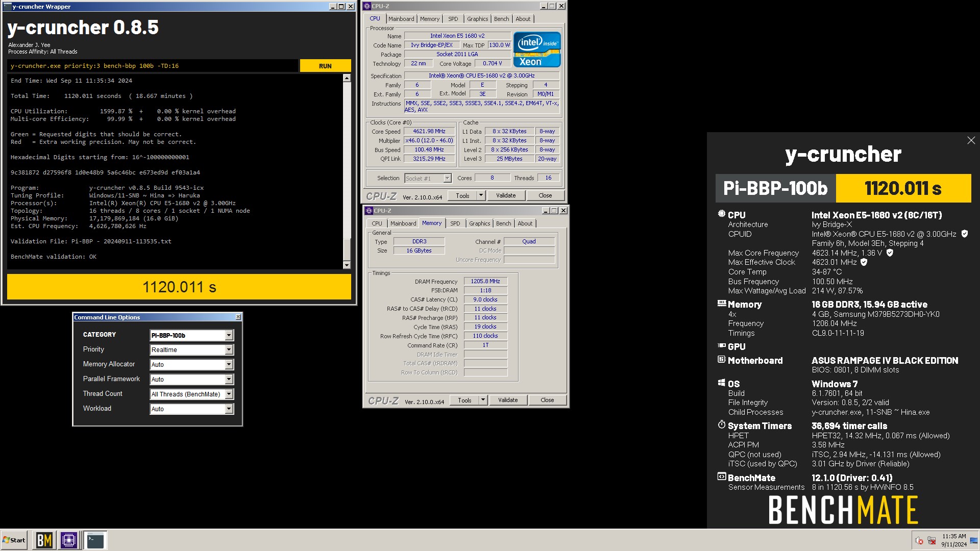Click scroll up arrow in y-cruncher output
Image resolution: width=980 pixels, height=551 pixels.
pyautogui.click(x=347, y=78)
